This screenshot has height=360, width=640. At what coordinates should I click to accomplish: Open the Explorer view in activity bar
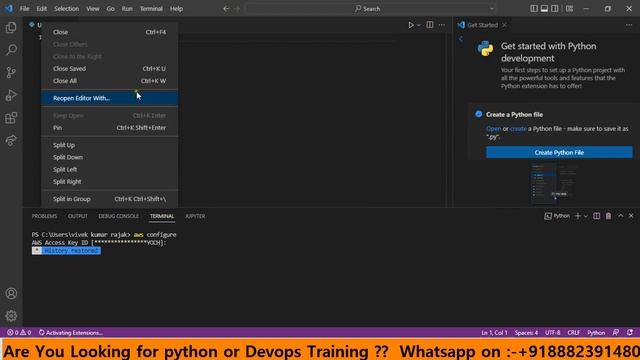pyautogui.click(x=11, y=27)
